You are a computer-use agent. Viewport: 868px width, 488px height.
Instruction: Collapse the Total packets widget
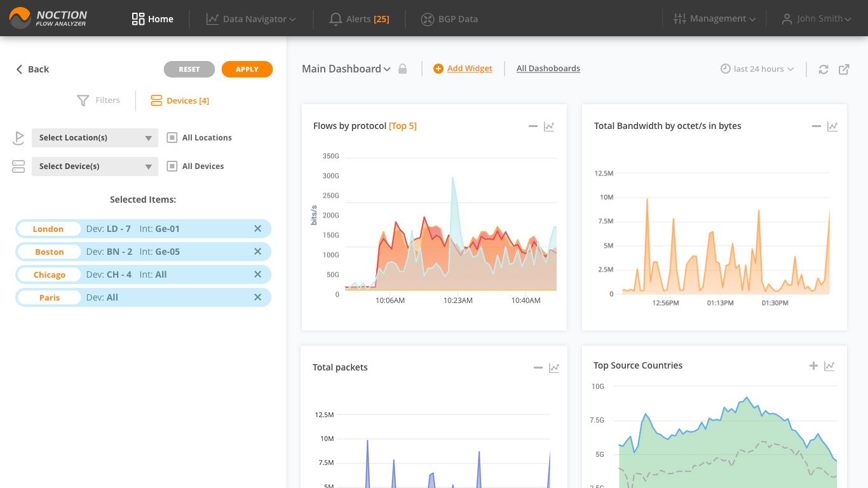tap(538, 368)
